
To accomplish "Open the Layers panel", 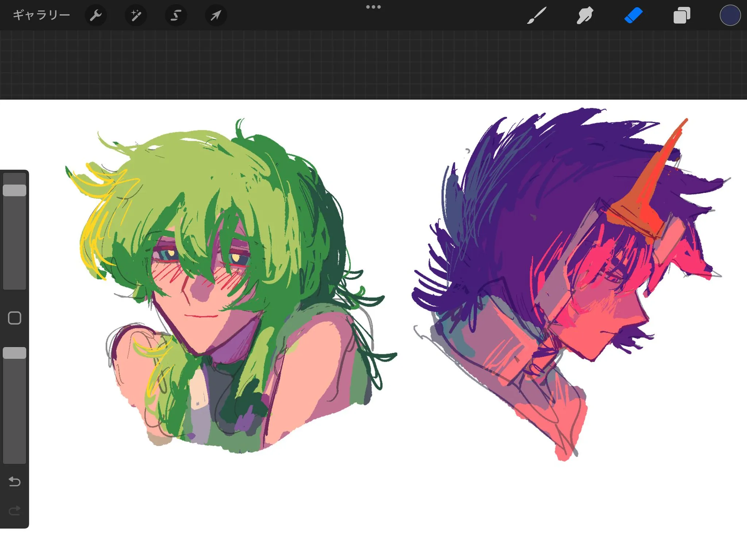I will (681, 16).
